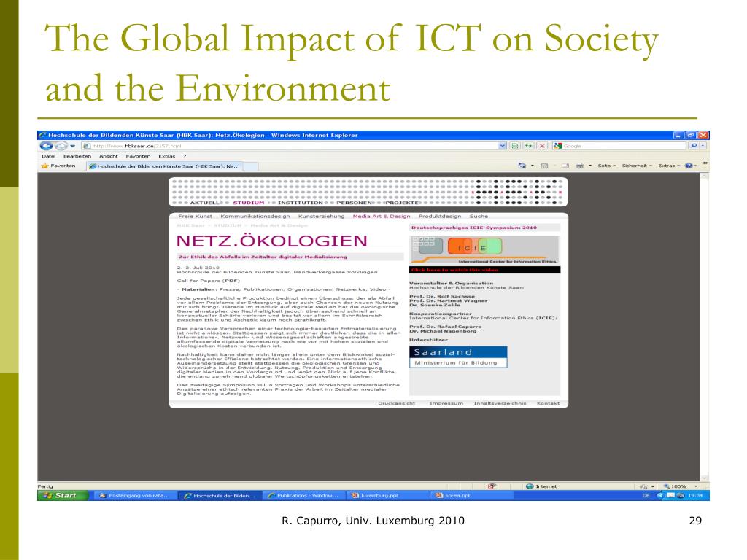
Task: Open the ? help menu
Action: pos(185,156)
